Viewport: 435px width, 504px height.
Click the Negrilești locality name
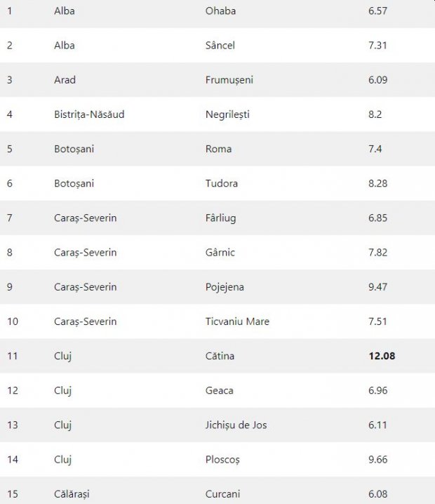(227, 114)
